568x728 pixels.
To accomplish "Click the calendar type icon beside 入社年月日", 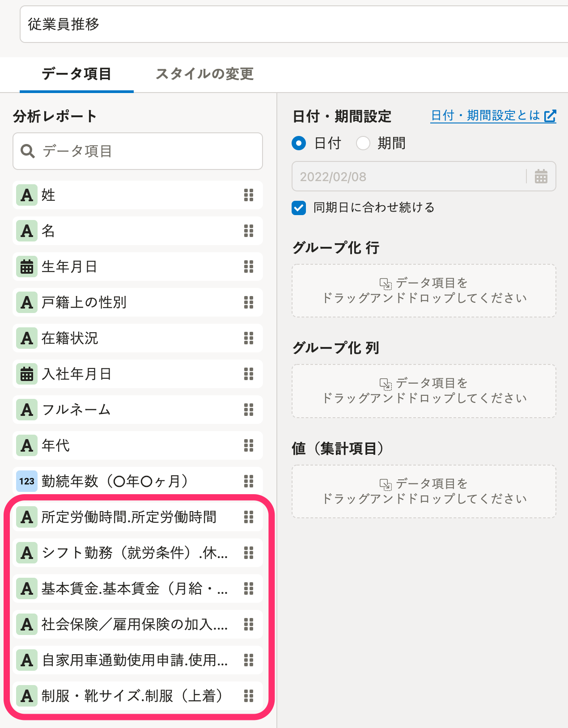I will point(27,374).
